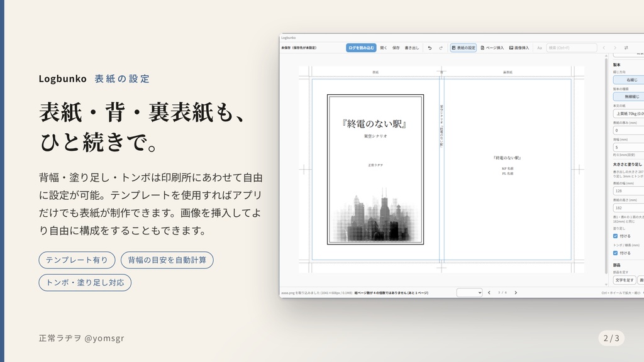644x362 pixels.
Task: Select 無線綴じ binding type
Action: tap(629, 96)
